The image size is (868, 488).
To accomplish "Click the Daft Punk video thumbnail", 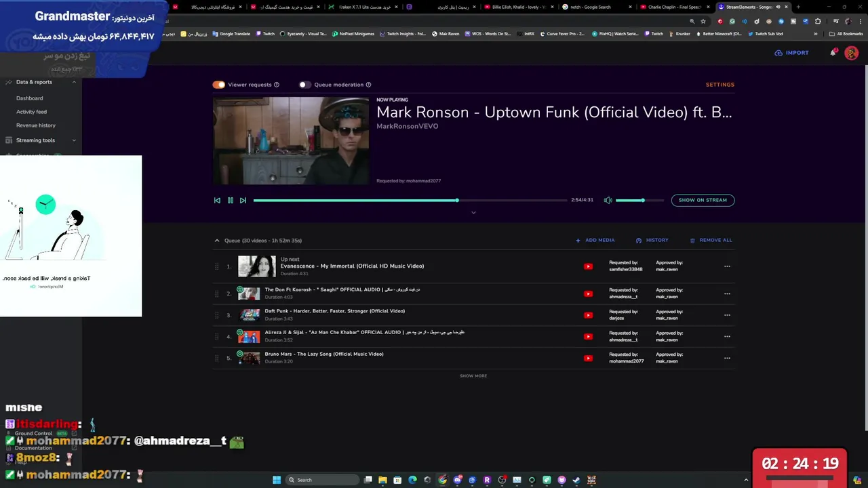I will pyautogui.click(x=250, y=315).
